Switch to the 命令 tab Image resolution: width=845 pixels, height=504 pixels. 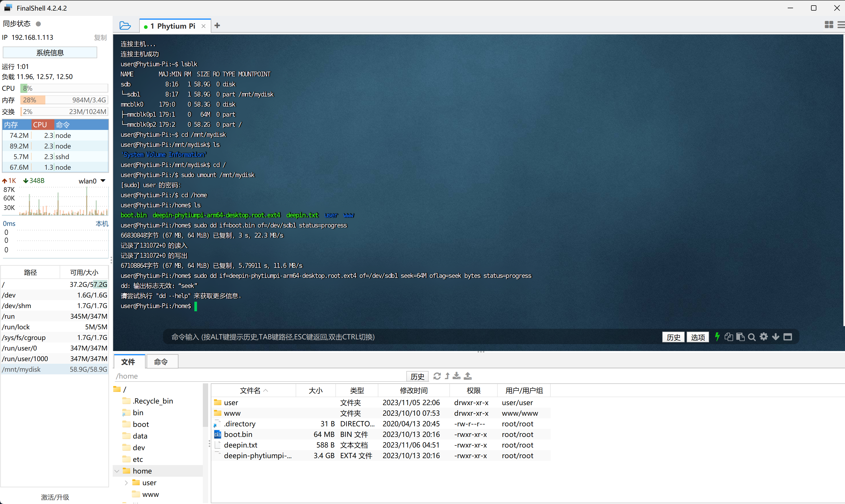pyautogui.click(x=161, y=362)
